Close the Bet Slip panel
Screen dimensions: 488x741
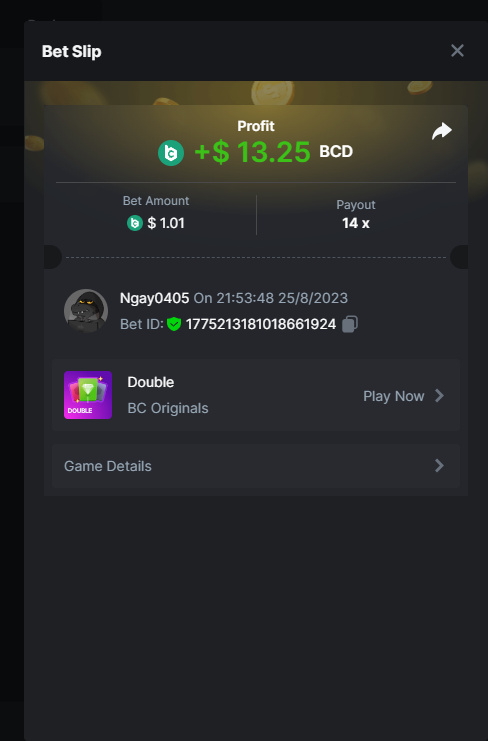(457, 51)
